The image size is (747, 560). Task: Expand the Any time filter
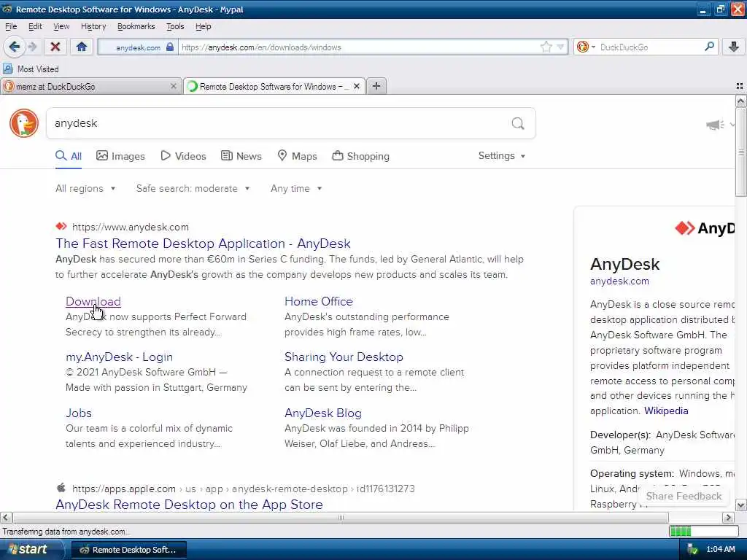coord(296,189)
